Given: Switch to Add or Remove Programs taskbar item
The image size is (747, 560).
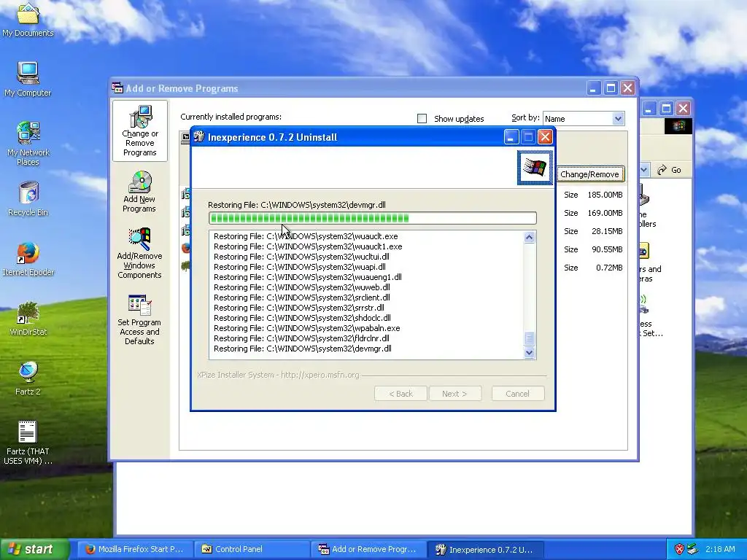Looking at the screenshot, I should point(368,549).
